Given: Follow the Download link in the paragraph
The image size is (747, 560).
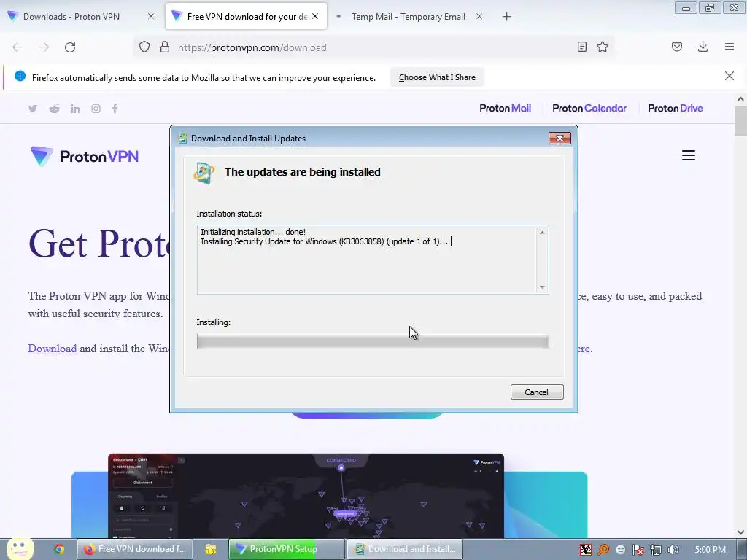Looking at the screenshot, I should point(53,349).
